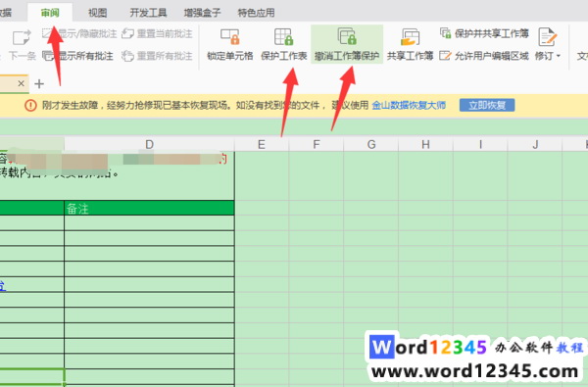
Task: Open the 开发工具 ribbon tab
Action: (x=148, y=13)
